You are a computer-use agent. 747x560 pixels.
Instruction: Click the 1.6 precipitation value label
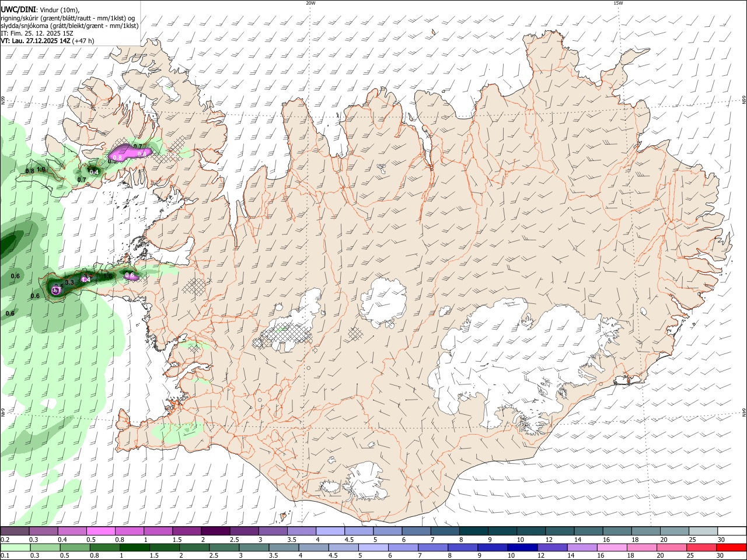click(107, 276)
